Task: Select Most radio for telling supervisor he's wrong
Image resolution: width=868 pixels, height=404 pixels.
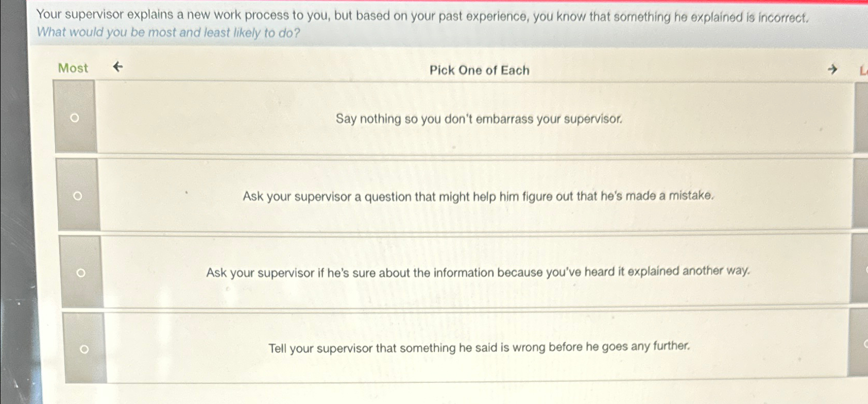Action: point(84,349)
